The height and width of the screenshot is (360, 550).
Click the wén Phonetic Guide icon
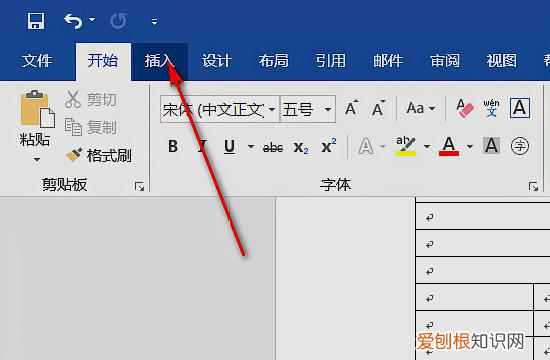pyautogui.click(x=491, y=108)
